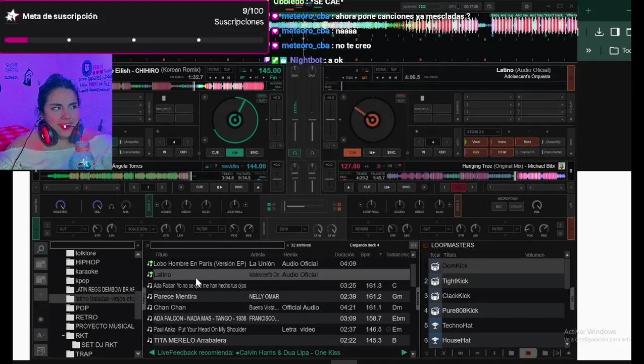Screen dimensions: 644x364
Task: Trigger the DomKick sampler pad
Action: pos(435,266)
